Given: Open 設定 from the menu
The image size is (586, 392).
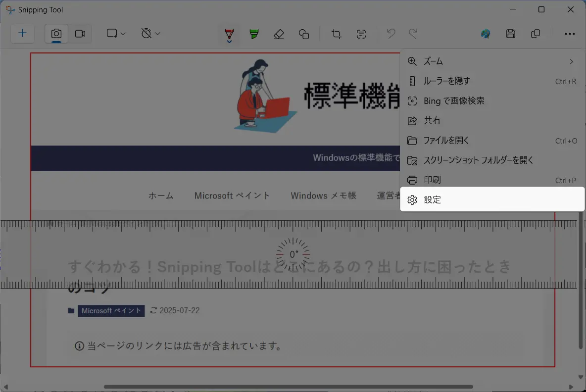Looking at the screenshot, I should 492,199.
